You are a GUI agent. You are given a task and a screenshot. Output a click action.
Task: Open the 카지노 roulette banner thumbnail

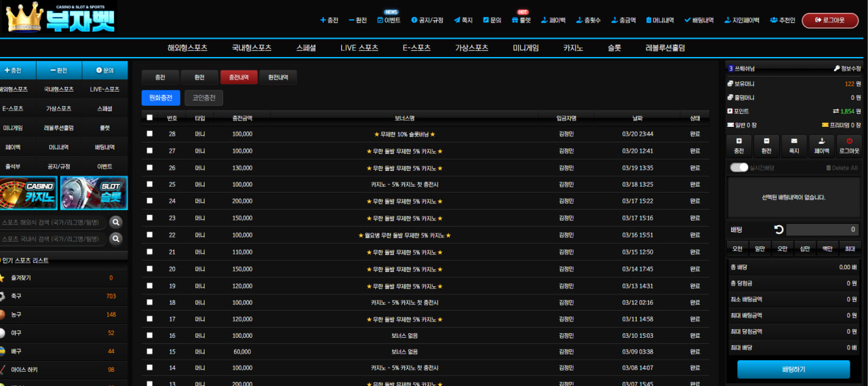coord(28,193)
